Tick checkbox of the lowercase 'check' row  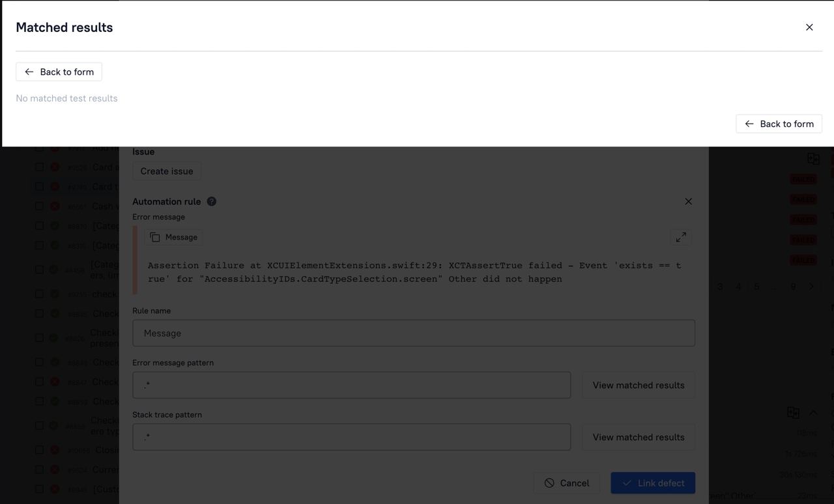point(40,294)
